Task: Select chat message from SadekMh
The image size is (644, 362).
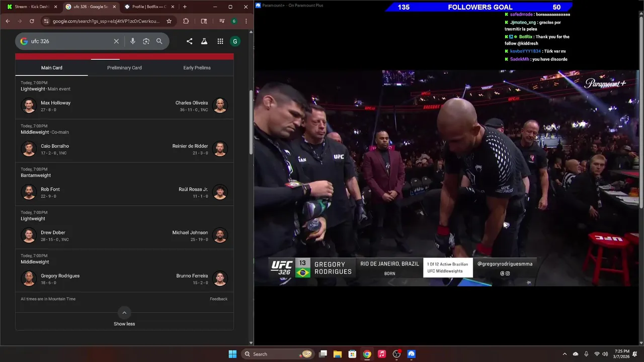Action: [536, 59]
